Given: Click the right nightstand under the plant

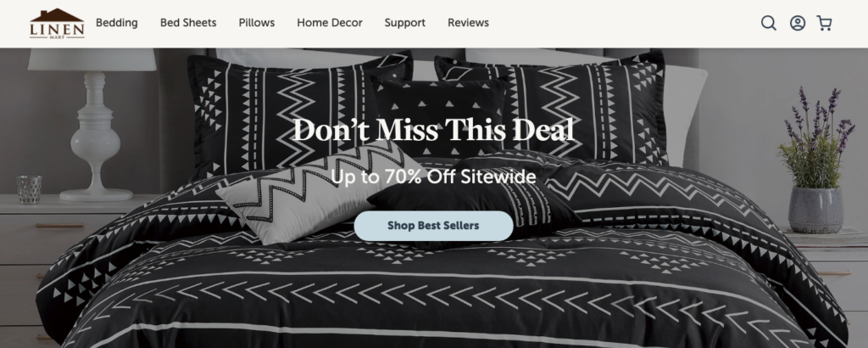Looking at the screenshot, I should click(831, 277).
